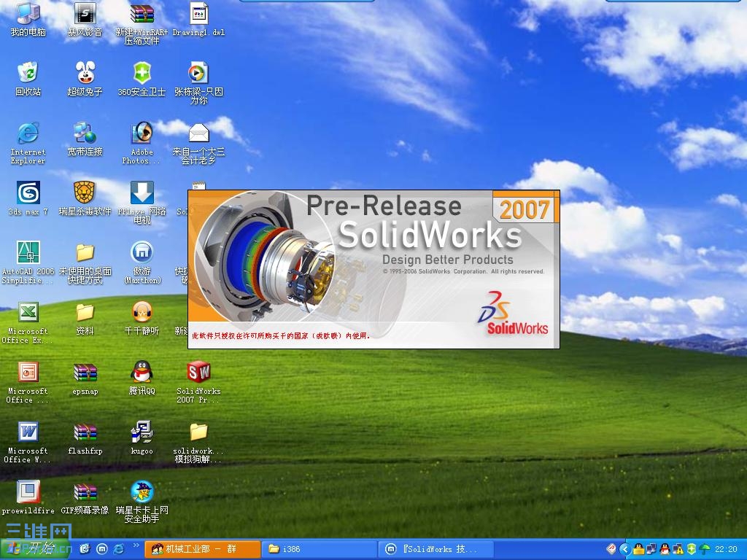Click the green umbrella Rising tray icon
The height and width of the screenshot is (560, 747).
pyautogui.click(x=705, y=549)
